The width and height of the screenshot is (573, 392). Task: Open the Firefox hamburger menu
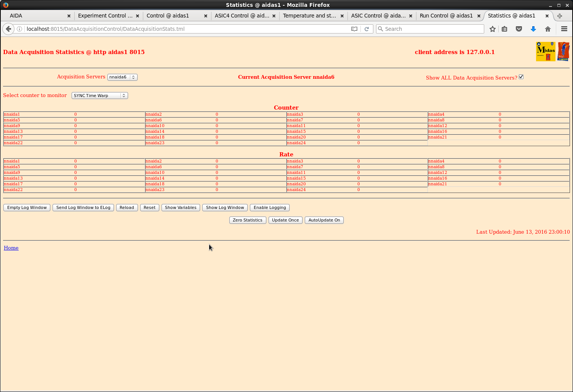point(564,29)
